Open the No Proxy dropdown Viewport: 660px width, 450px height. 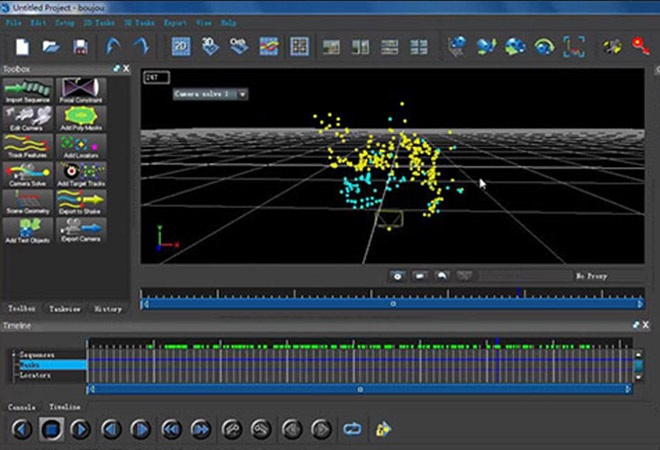pos(605,275)
